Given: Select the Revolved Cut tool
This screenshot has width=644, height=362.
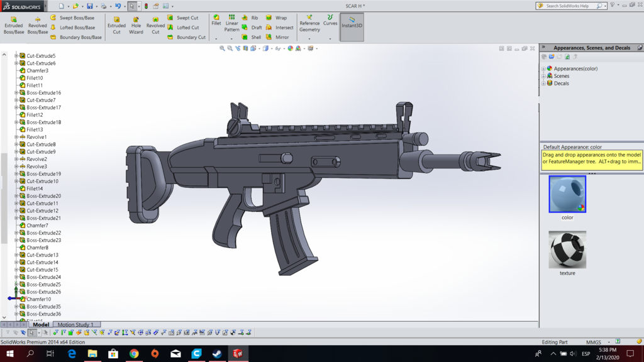Looking at the screenshot, I should (155, 25).
